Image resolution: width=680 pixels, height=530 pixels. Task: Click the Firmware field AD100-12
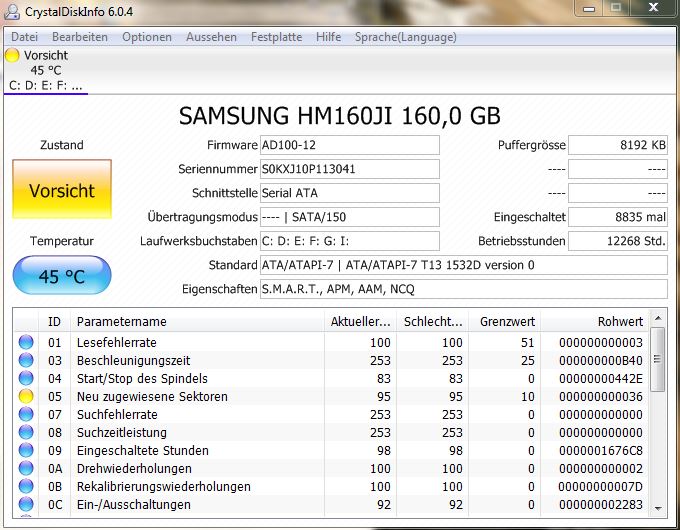(350, 145)
